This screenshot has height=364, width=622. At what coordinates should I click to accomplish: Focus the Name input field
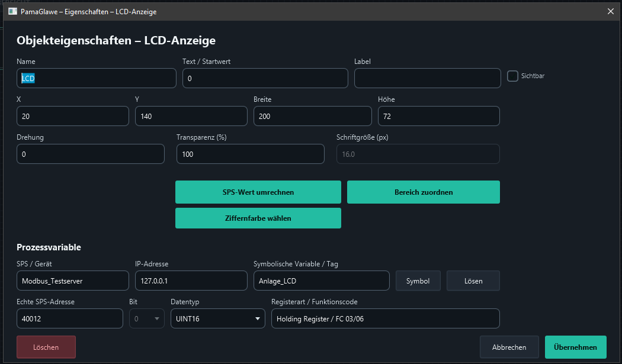click(x=97, y=78)
